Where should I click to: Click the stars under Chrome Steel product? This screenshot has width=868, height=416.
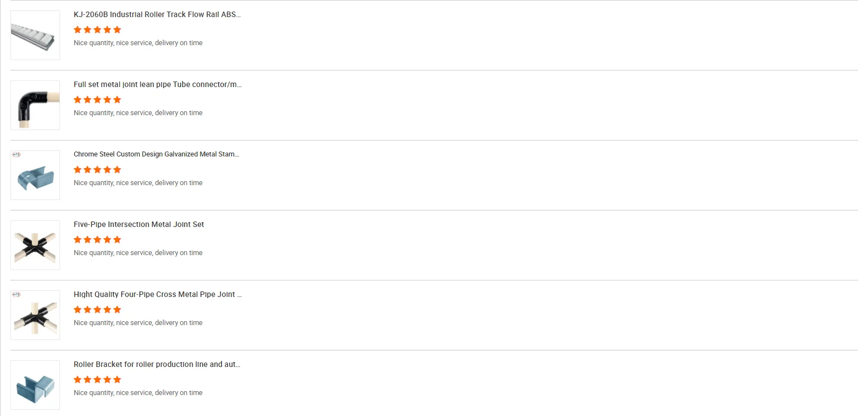pos(97,170)
